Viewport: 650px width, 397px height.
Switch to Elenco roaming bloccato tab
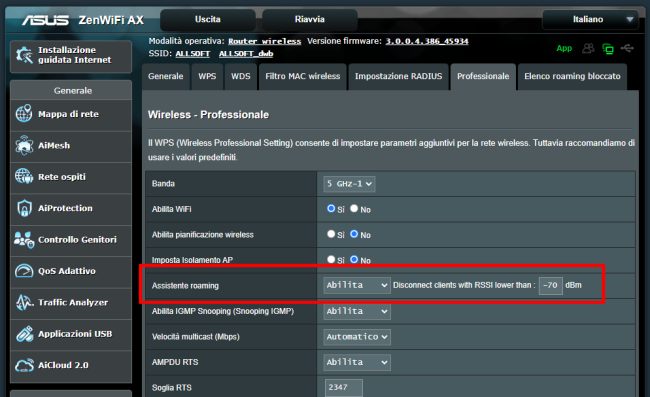click(572, 76)
